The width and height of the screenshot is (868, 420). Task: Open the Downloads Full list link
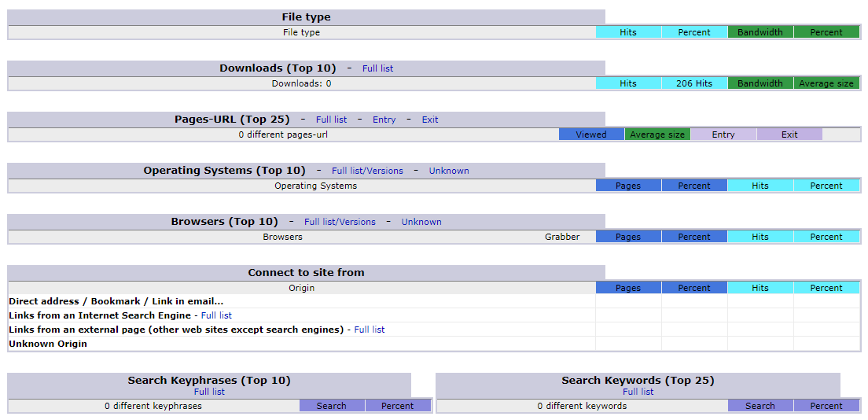[377, 68]
